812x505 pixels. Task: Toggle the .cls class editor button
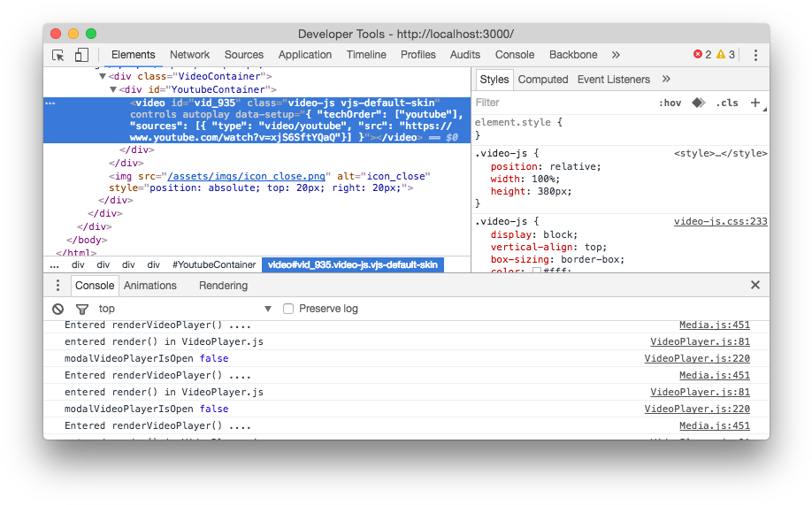coord(726,103)
